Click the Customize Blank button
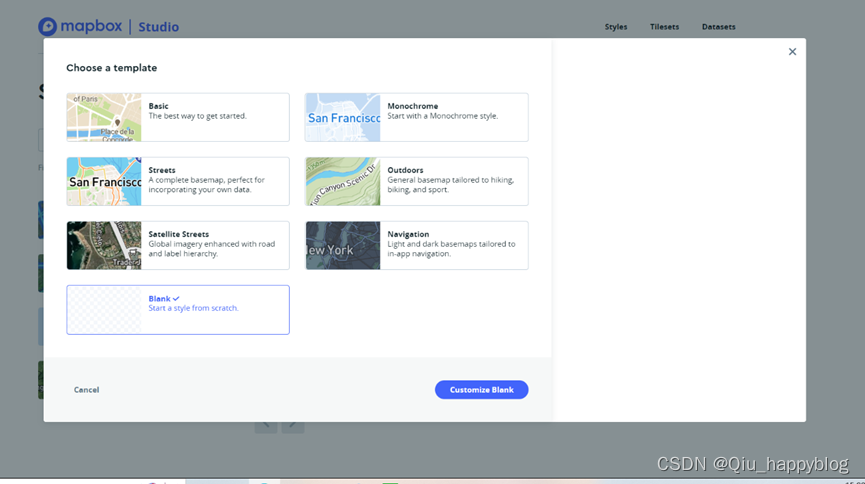Screen dimensions: 865x484 (x=481, y=390)
